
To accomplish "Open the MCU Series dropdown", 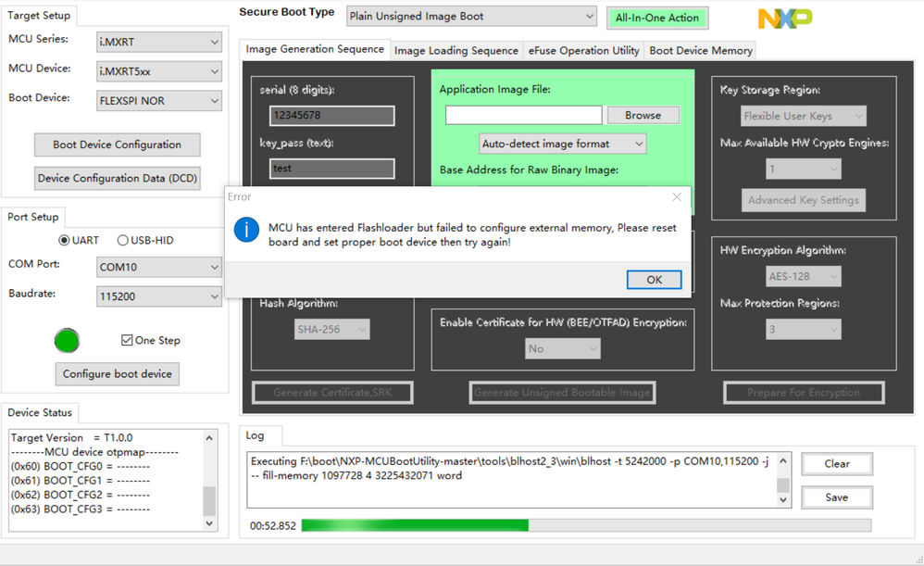I will coord(159,42).
